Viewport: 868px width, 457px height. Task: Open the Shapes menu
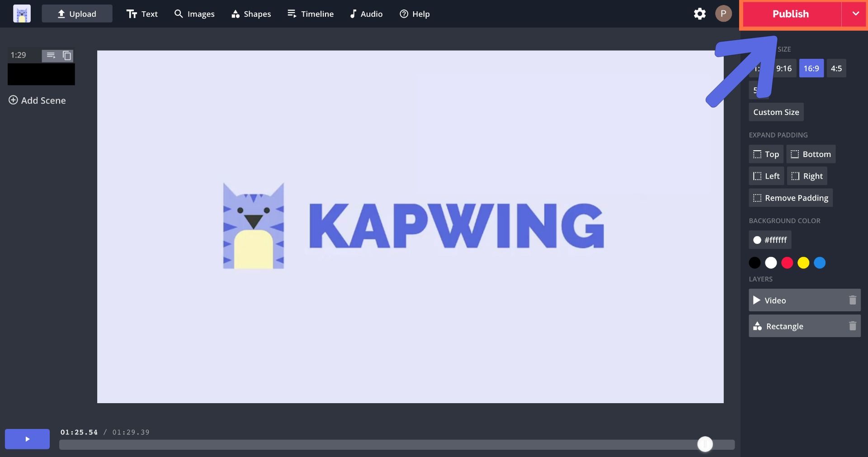[251, 14]
